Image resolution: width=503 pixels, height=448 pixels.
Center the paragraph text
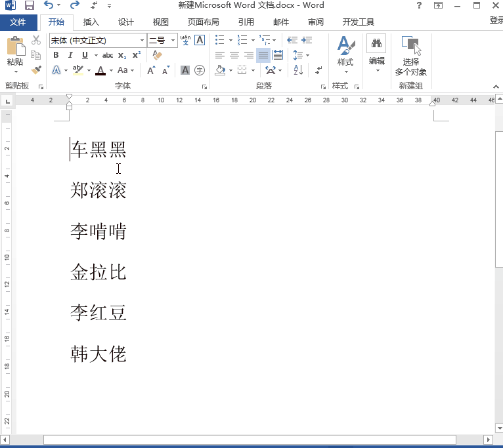234,55
